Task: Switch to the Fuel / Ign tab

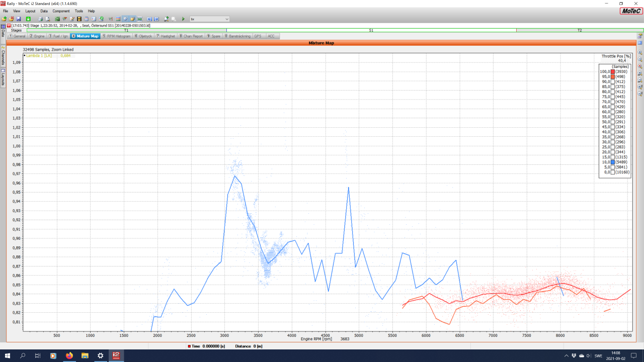Action: [x=58, y=36]
